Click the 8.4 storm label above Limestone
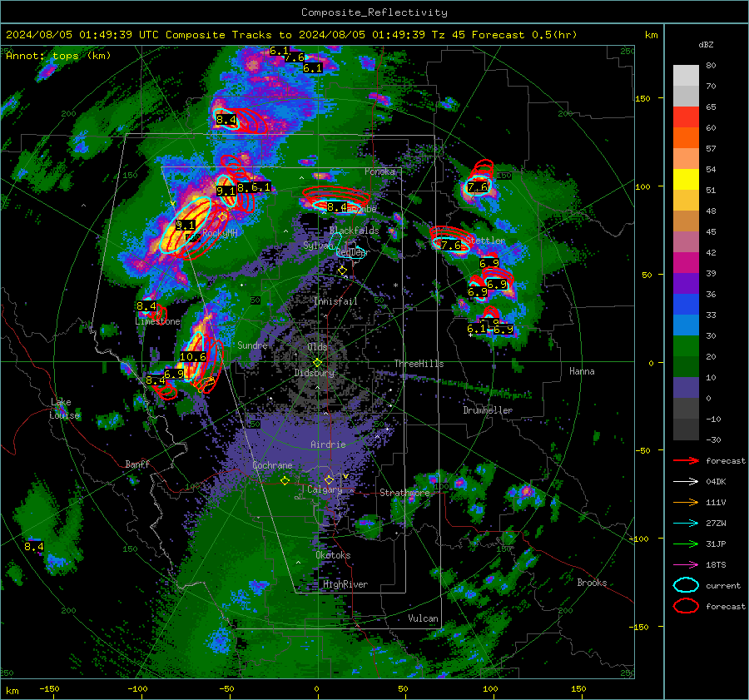Viewport: 749px width, 700px height. 146,305
